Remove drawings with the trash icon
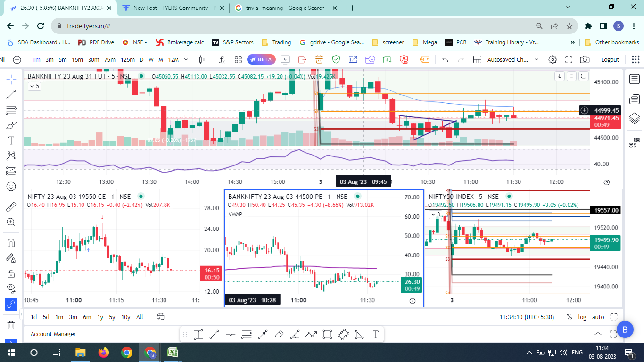 11,325
